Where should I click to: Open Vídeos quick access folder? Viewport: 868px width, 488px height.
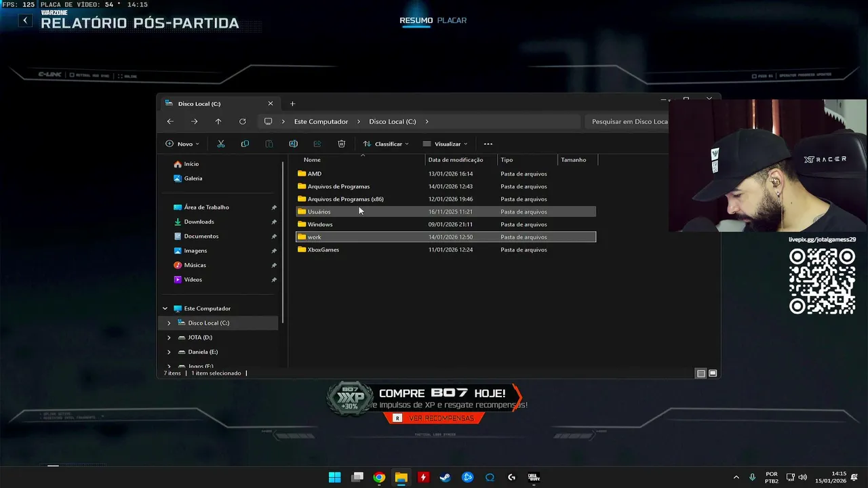[x=193, y=280]
